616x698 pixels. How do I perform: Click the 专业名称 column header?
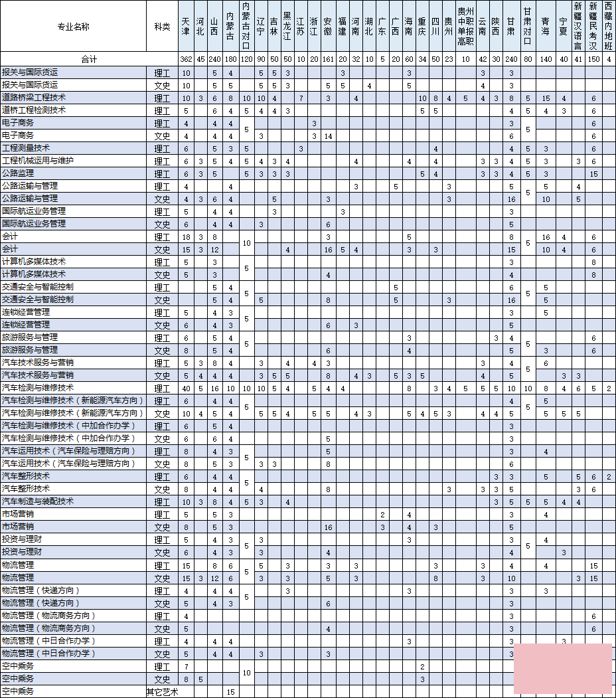coord(73,27)
